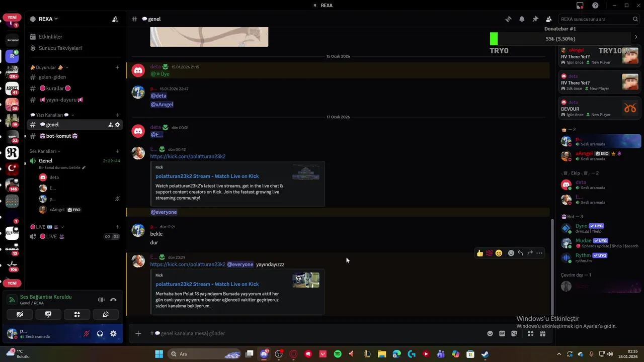The height and width of the screenshot is (362, 644).
Task: Open the Threads icon in channel header
Action: (508, 19)
